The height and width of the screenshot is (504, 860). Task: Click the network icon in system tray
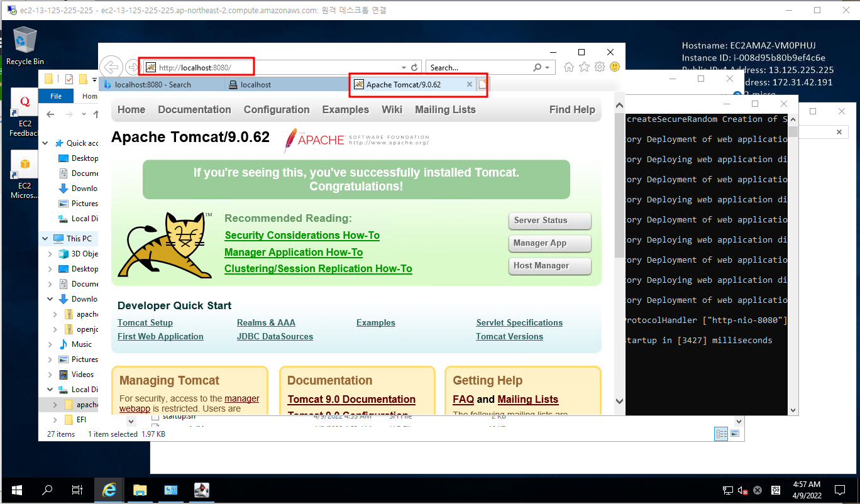point(727,490)
